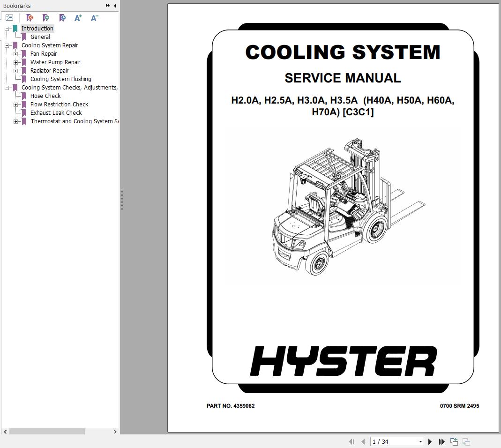Open the bookmarks options menu icon
The height and width of the screenshot is (448, 501).
9,18
